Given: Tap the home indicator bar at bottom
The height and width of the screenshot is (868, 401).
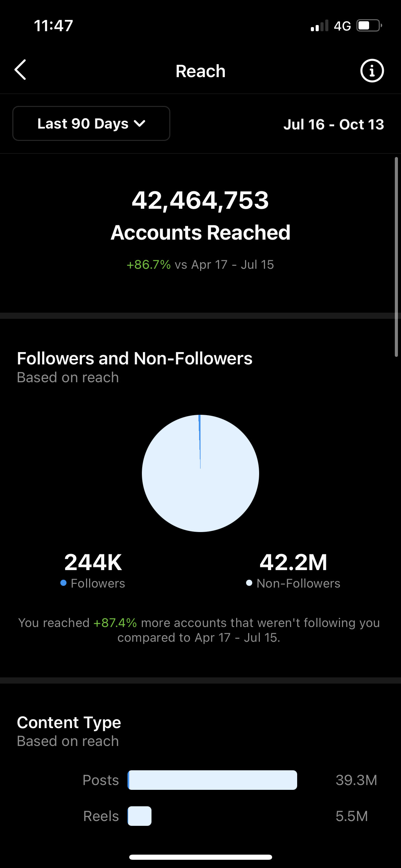Looking at the screenshot, I should (200, 857).
